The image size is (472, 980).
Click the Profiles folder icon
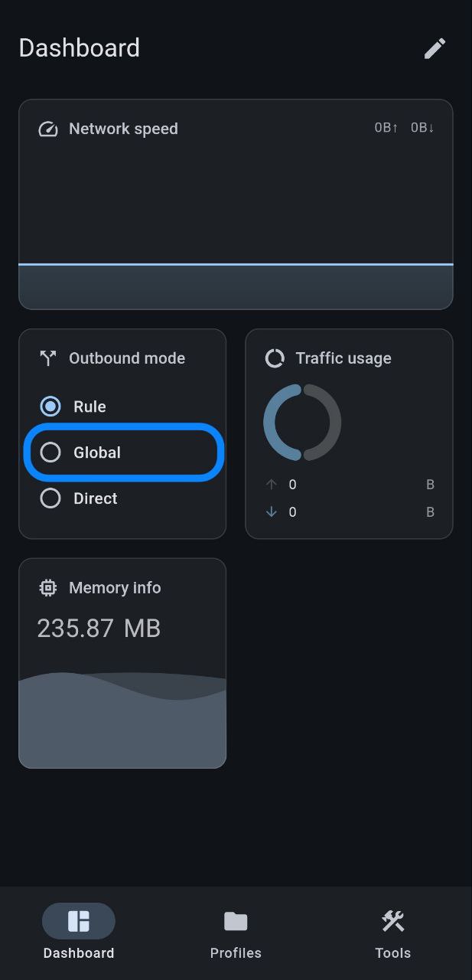click(x=236, y=921)
